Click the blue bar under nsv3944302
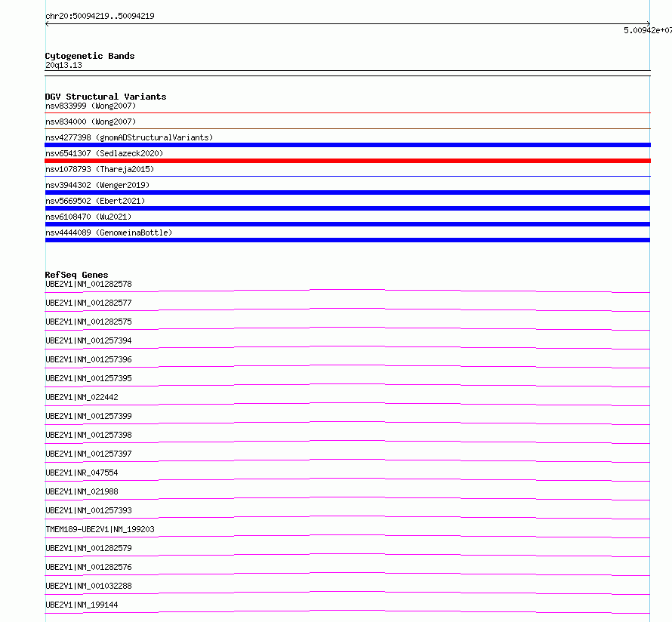 pyautogui.click(x=347, y=192)
